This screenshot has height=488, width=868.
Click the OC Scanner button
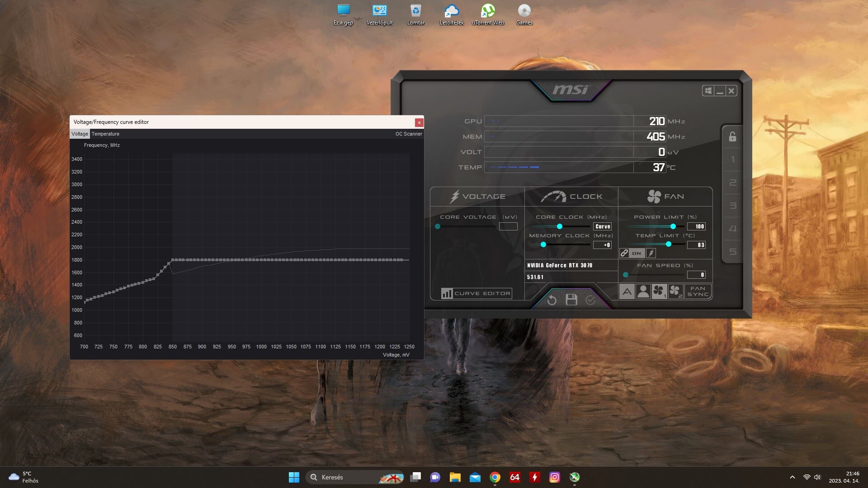coord(409,134)
